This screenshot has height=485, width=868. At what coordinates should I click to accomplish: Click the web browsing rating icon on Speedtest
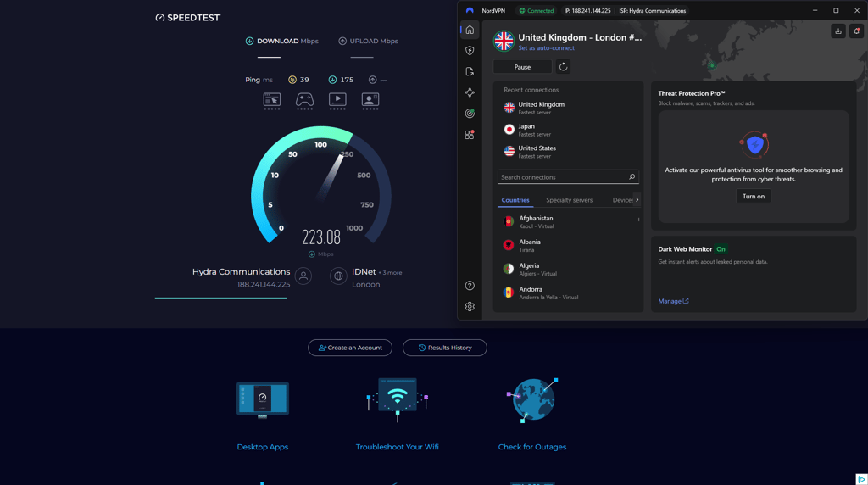[271, 101]
